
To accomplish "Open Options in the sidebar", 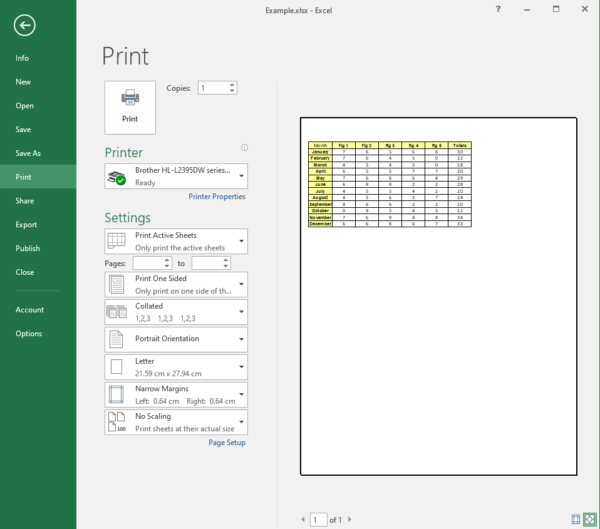I will pyautogui.click(x=29, y=333).
